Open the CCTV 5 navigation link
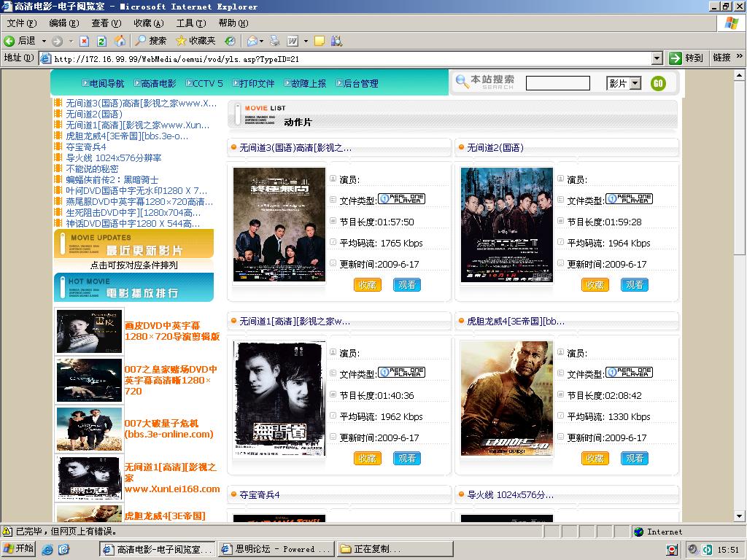This screenshot has width=747, height=560. (x=204, y=83)
